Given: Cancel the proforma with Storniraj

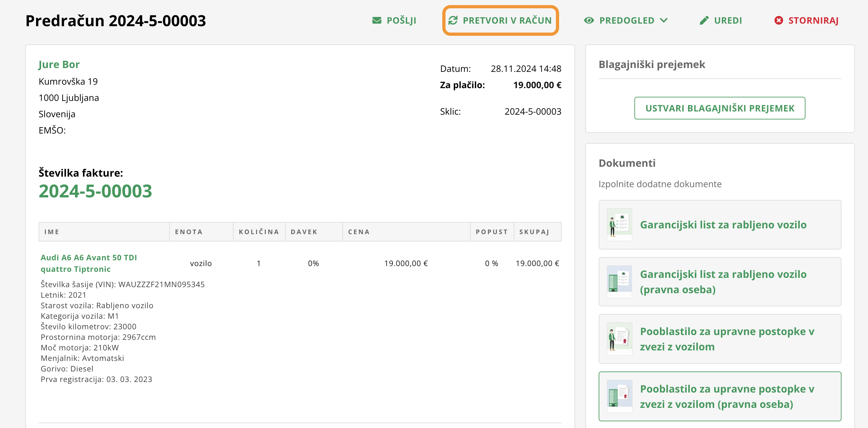Looking at the screenshot, I should tap(806, 20).
